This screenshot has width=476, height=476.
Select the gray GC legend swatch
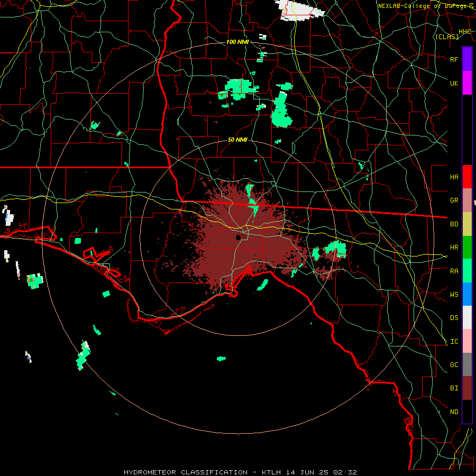(x=467, y=364)
